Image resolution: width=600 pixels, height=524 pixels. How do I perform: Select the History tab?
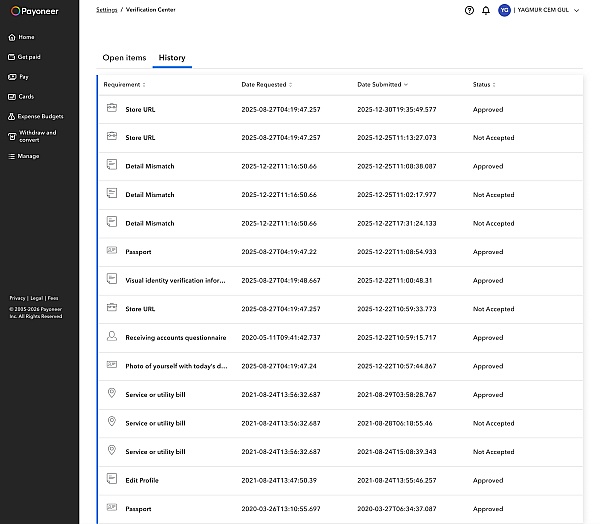[x=172, y=58]
